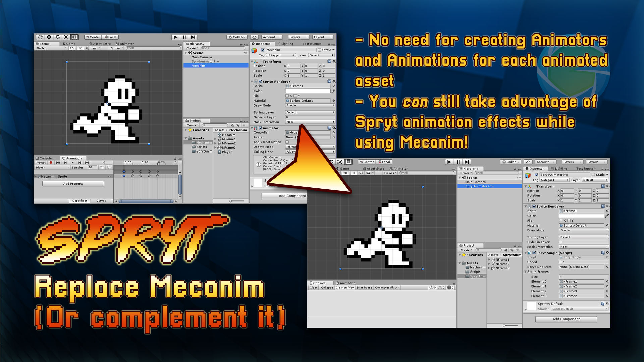Click Add Component in lower Inspector
644x362 pixels.
pos(566,319)
